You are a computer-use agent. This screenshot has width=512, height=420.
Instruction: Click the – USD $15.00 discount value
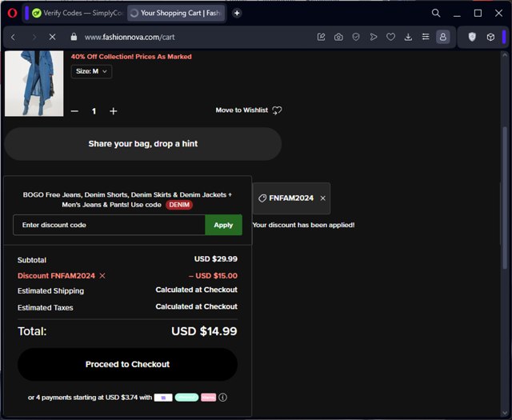213,276
